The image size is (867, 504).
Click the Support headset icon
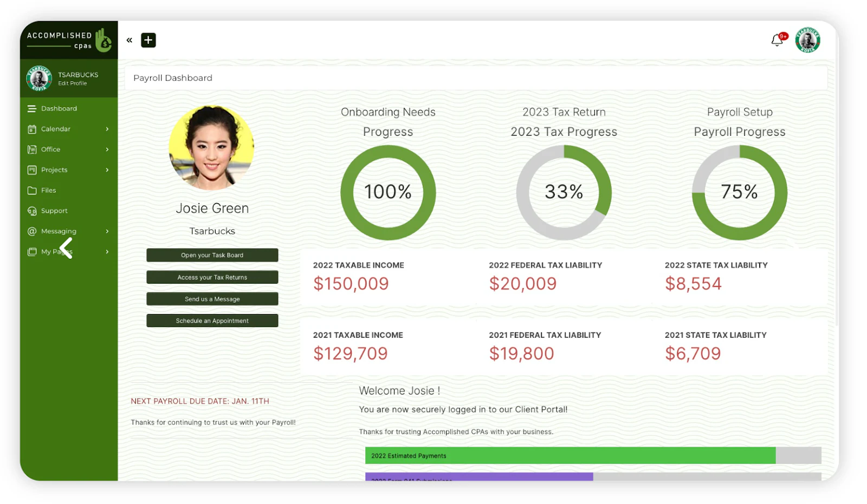[x=32, y=211]
